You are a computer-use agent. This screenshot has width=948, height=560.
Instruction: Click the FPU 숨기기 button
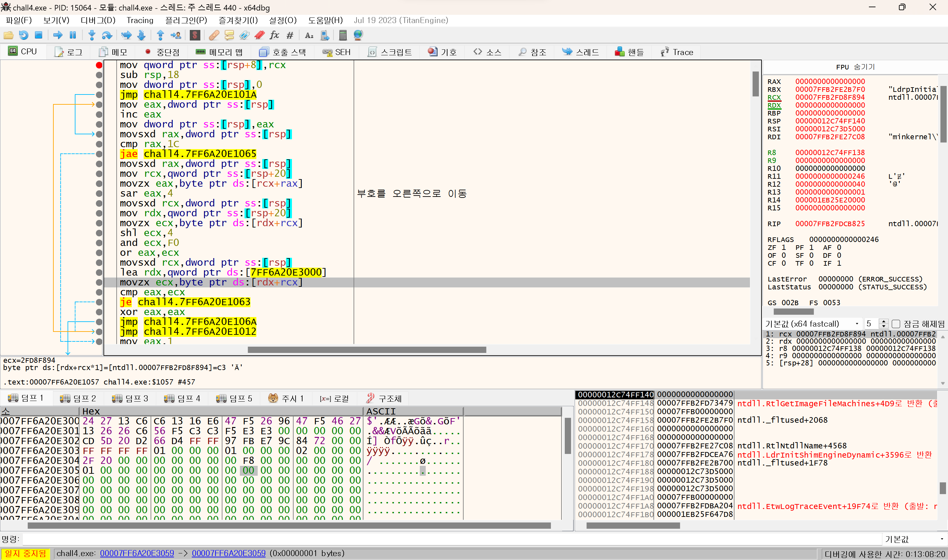(855, 67)
